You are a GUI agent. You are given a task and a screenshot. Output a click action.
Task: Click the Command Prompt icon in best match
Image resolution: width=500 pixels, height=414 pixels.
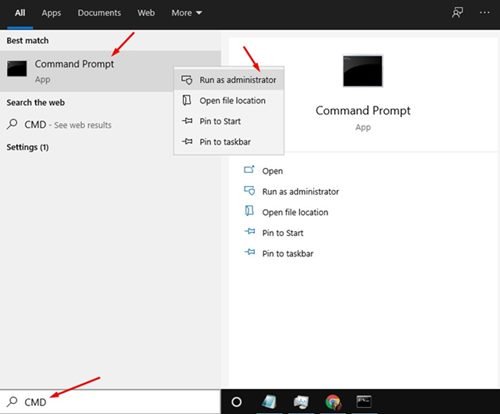point(17,69)
